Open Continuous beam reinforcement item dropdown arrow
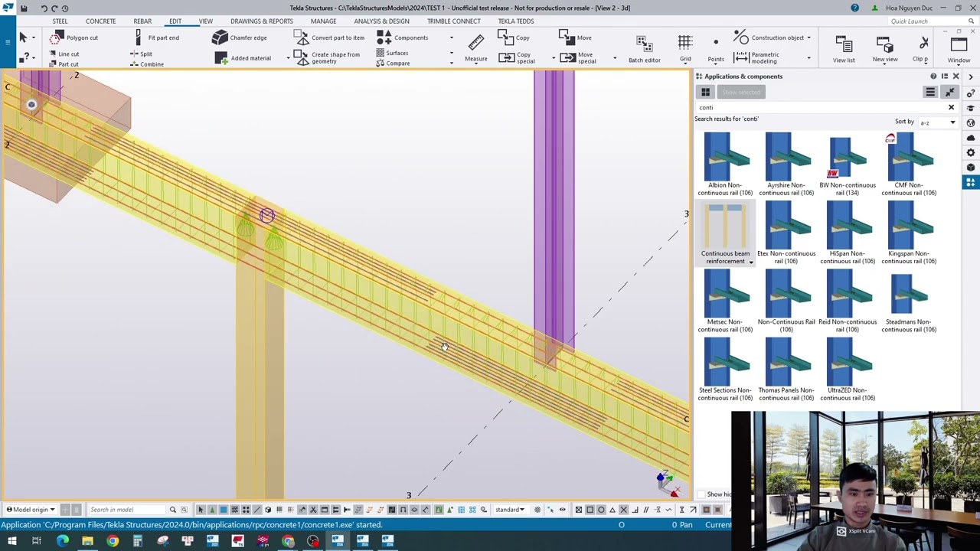The height and width of the screenshot is (551, 980). click(750, 262)
